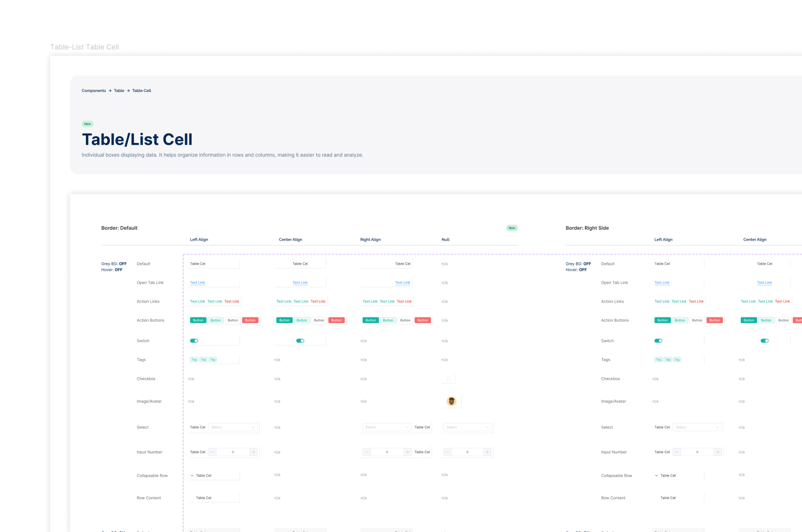Open the Right Align Select dropdown under Border: Default
The width and height of the screenshot is (802, 532).
pos(387,427)
